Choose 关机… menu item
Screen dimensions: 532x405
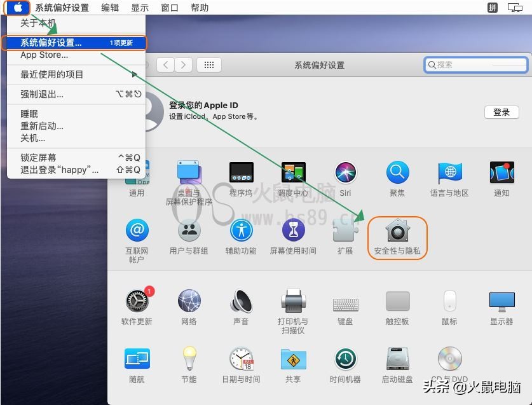tap(76, 138)
